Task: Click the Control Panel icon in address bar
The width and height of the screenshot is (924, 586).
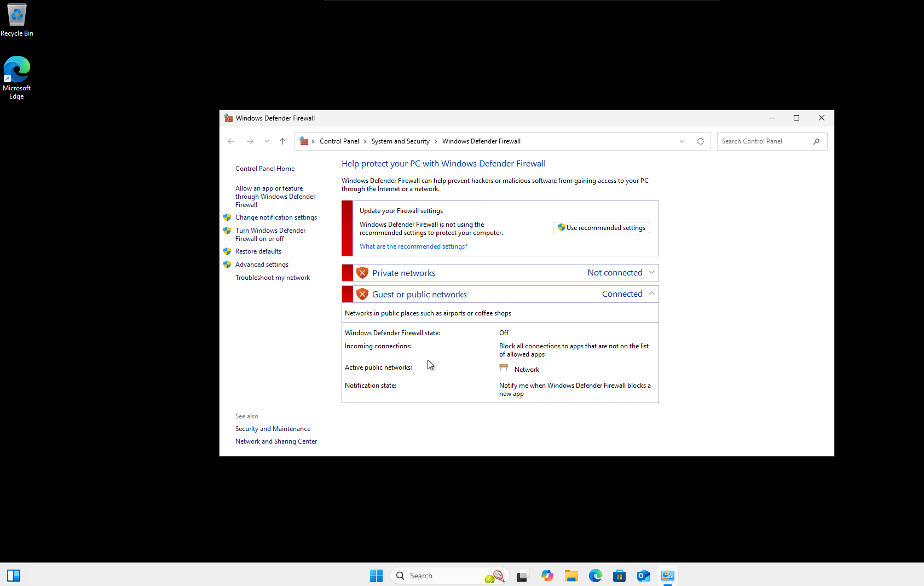Action: (x=304, y=141)
